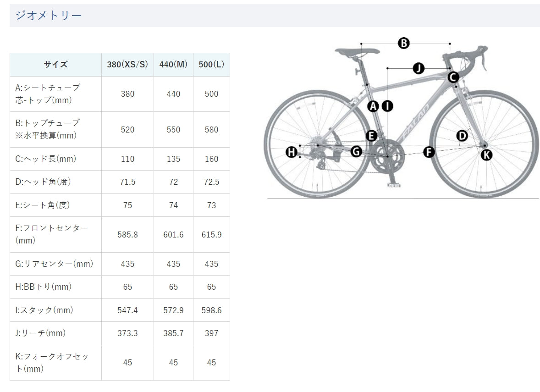The image size is (540, 392).
Task: Click the I:スタック(mm) row label
Action: tap(44, 310)
